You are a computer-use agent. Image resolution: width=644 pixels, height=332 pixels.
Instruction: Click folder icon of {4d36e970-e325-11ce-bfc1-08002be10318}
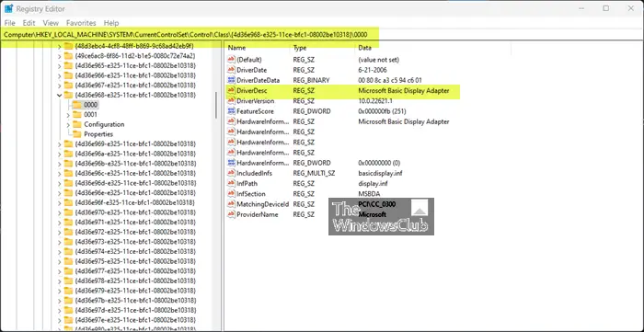click(x=68, y=212)
